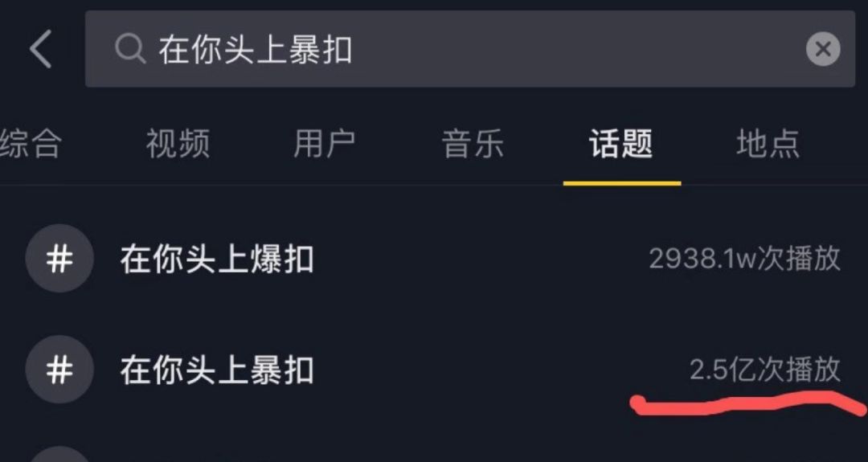Image resolution: width=868 pixels, height=462 pixels.
Task: Tap the hashtag icon beside 在你头上暴扣
Action: tap(59, 370)
